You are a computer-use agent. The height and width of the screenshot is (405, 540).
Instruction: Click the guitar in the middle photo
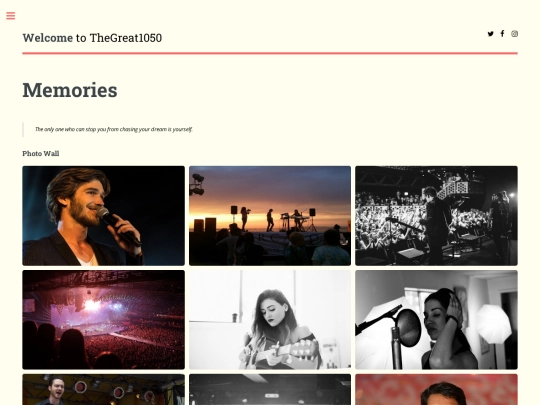coord(281,353)
